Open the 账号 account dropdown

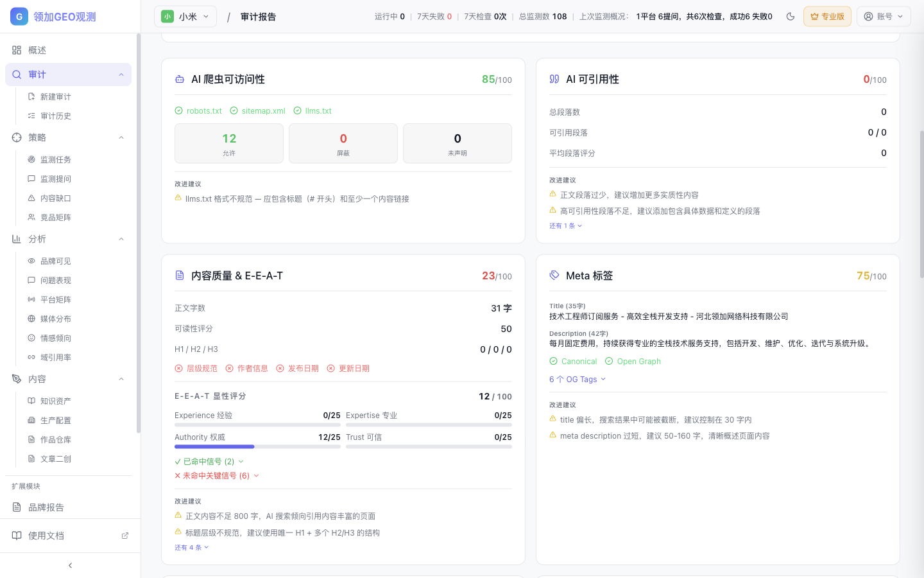(884, 17)
